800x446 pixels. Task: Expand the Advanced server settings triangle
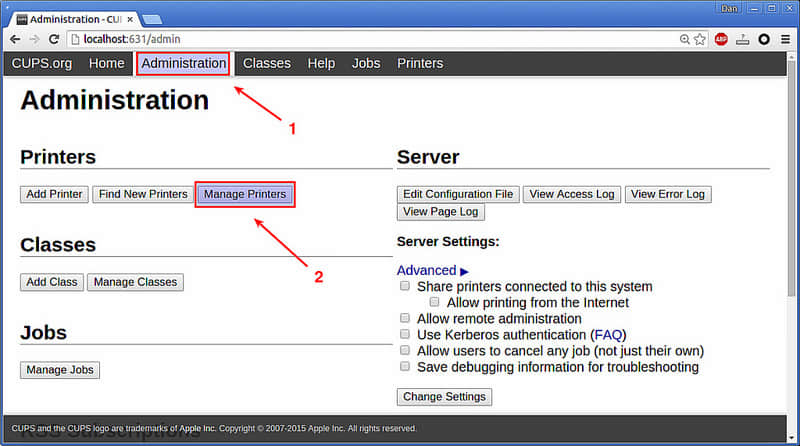coord(464,271)
